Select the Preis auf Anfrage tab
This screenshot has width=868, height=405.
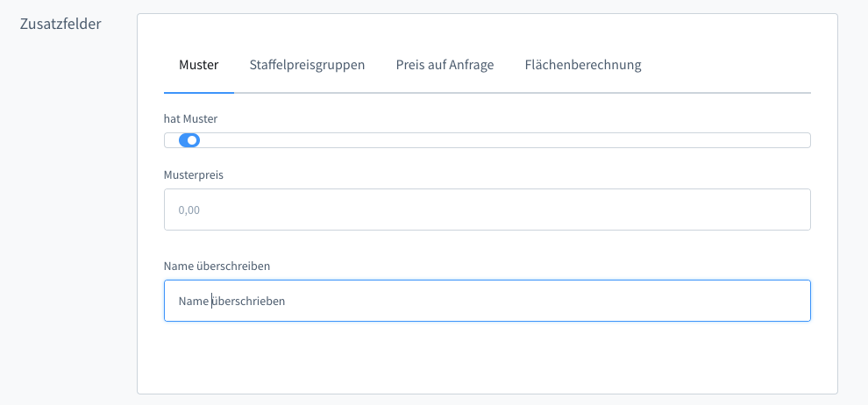[x=445, y=65]
